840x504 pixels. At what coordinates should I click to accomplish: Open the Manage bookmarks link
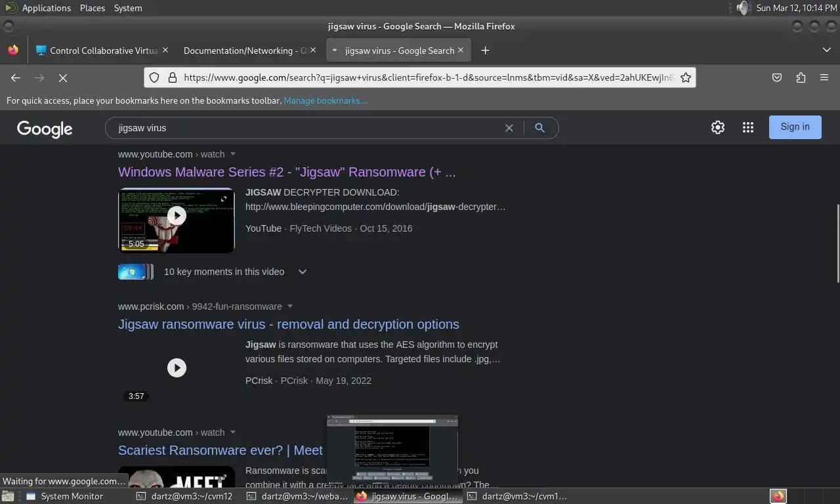coord(325,100)
